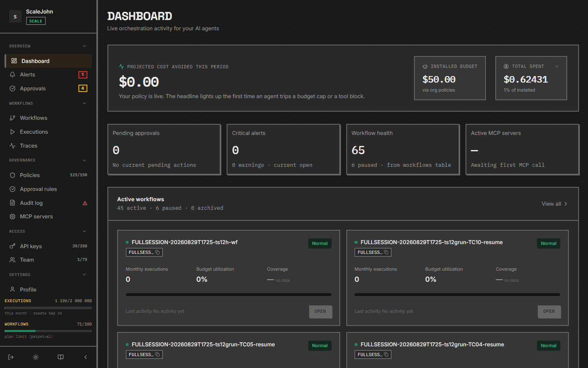Click FULLSESSION-20260829T1725-ts12grun-TC04-resume title
588x368 pixels.
432,344
